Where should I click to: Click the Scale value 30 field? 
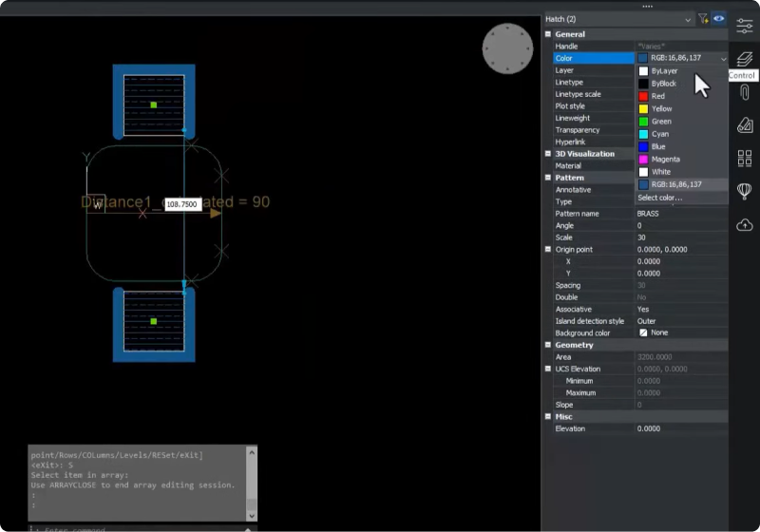[x=681, y=237]
